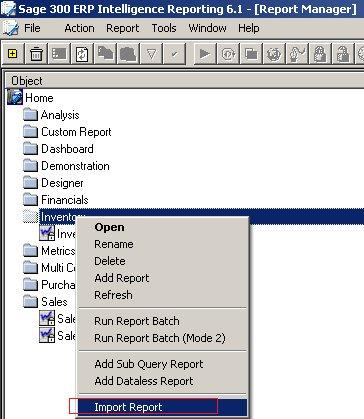364x419 pixels.
Task: Click the open padlock toolbar icon
Action: pos(343,54)
